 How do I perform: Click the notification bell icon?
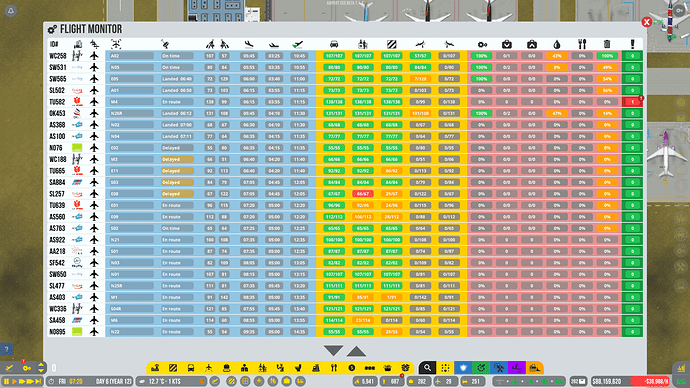click(11, 11)
